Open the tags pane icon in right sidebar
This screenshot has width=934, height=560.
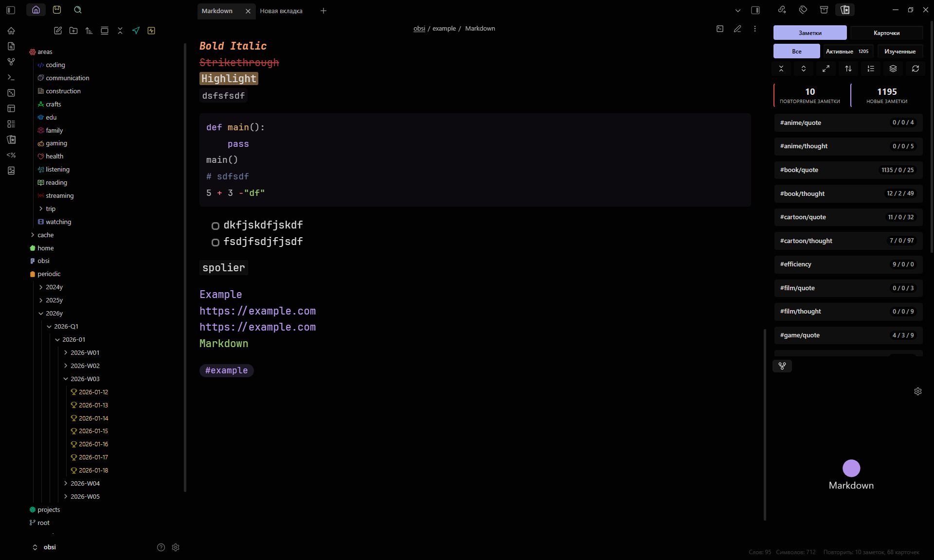[803, 10]
